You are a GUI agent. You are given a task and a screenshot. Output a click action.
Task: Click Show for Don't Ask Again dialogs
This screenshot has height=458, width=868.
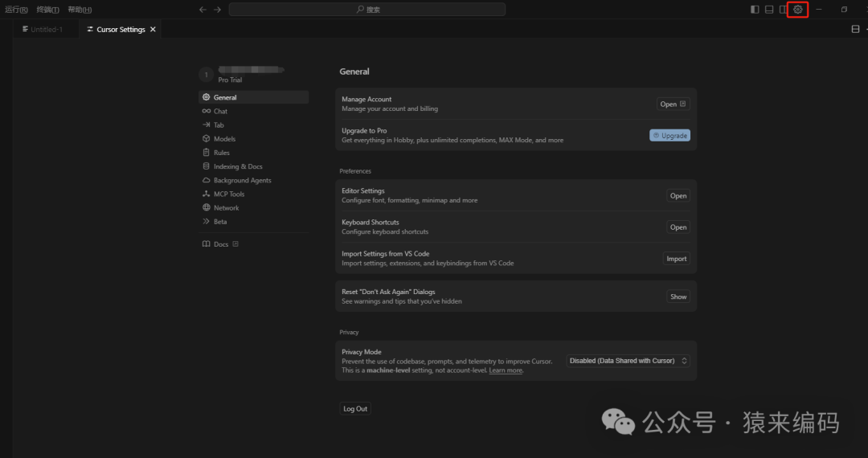[x=678, y=297]
